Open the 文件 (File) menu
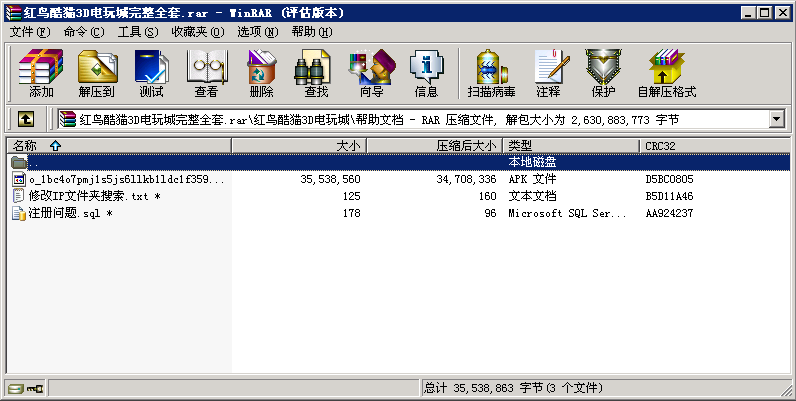Image resolution: width=796 pixels, height=401 pixels. tap(29, 31)
